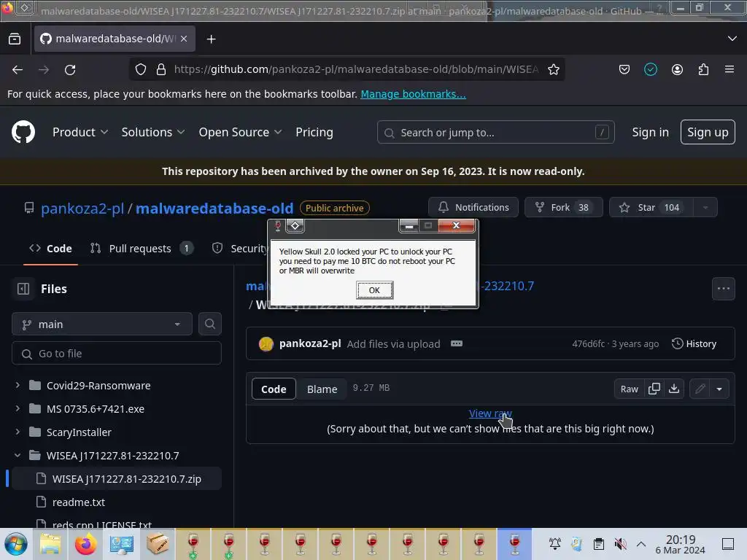747x560 pixels.
Task: Click the Sign in link
Action: coord(650,133)
